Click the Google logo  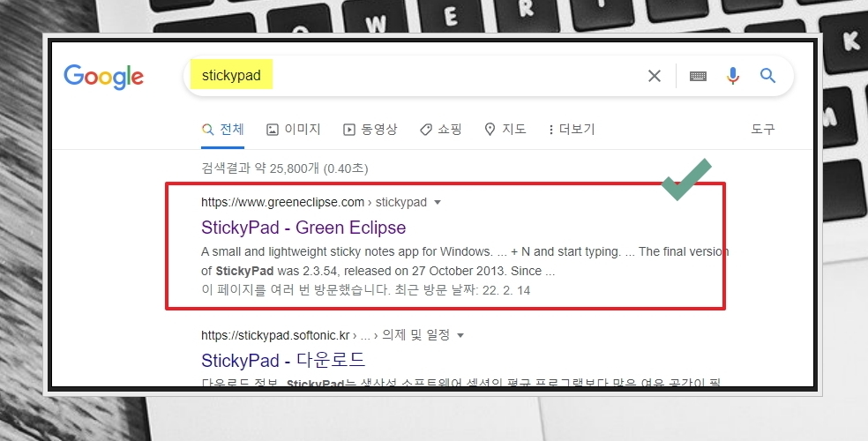click(103, 77)
